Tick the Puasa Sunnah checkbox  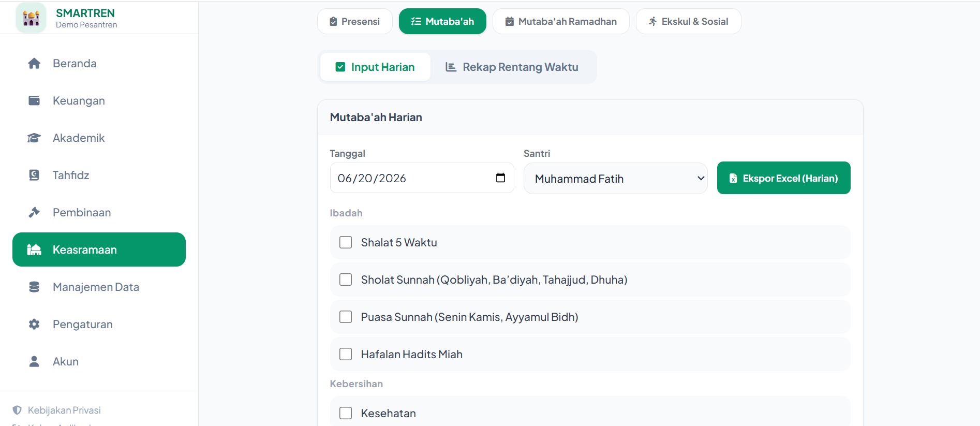point(346,317)
